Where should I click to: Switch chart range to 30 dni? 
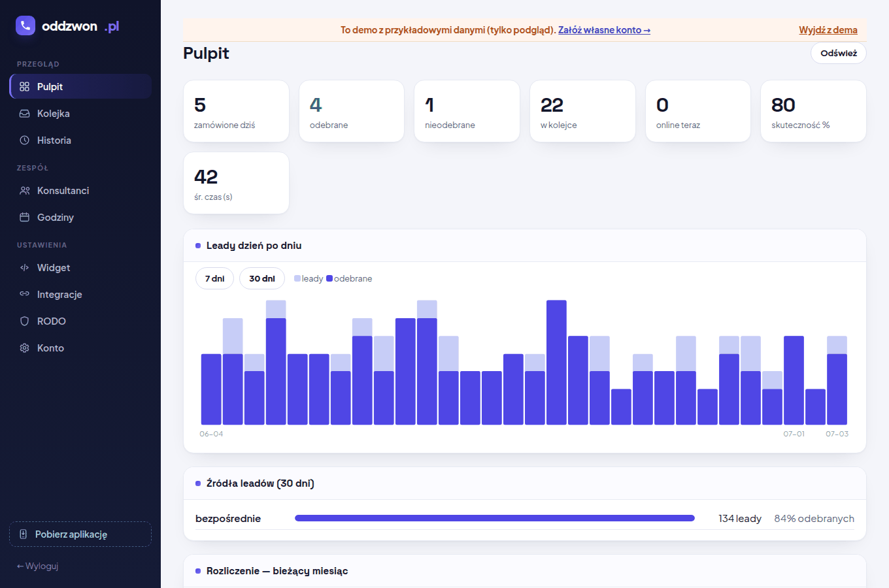coord(262,278)
